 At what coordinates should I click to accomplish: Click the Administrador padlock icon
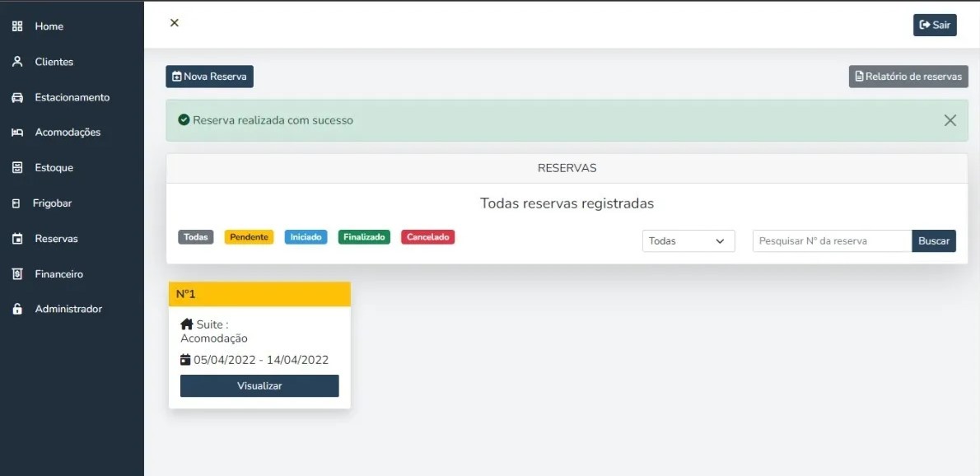(x=19, y=308)
